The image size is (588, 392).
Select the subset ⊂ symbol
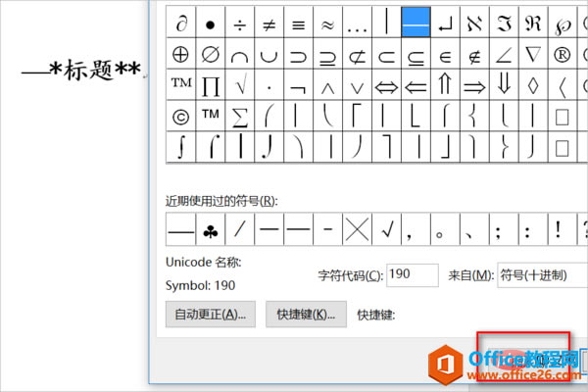(x=386, y=53)
